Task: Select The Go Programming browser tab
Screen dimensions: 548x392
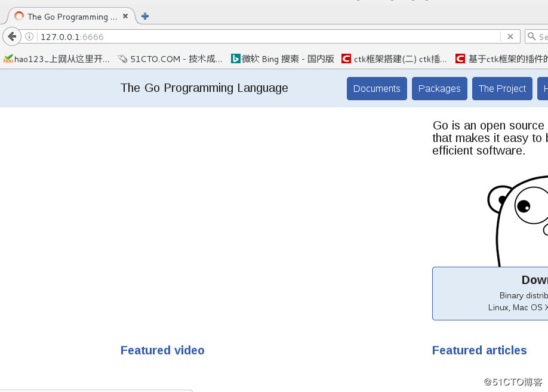Action: (72, 16)
